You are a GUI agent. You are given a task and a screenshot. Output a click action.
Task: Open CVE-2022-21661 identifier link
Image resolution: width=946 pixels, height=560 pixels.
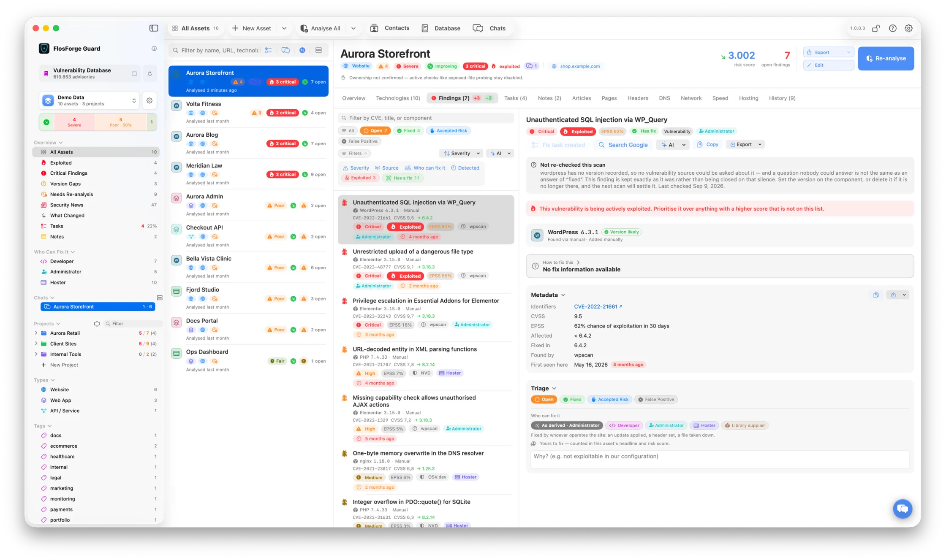(598, 307)
